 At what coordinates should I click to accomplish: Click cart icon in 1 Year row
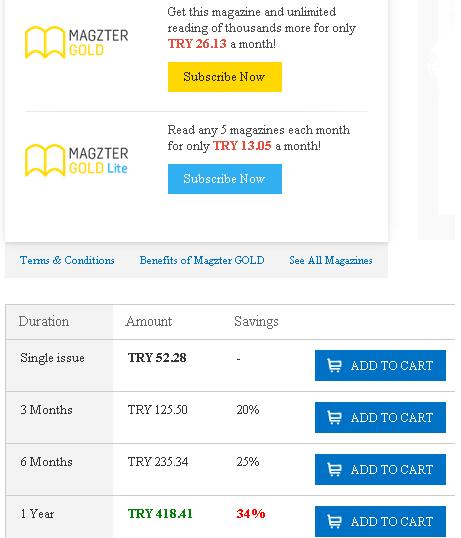coord(334,521)
